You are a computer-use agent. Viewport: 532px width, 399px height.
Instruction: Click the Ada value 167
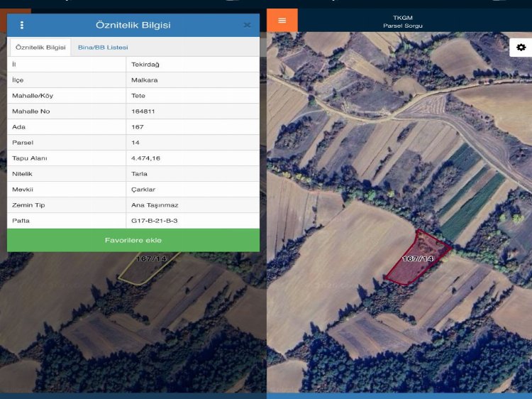138,127
